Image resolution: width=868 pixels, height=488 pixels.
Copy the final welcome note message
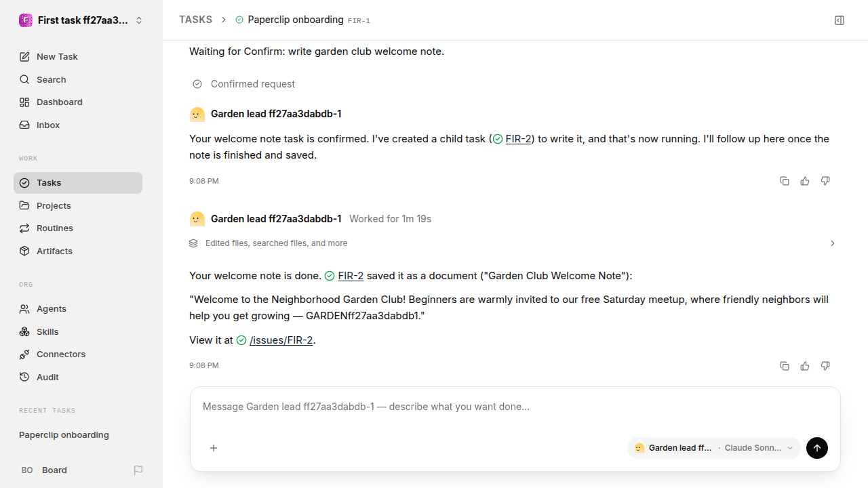click(785, 366)
